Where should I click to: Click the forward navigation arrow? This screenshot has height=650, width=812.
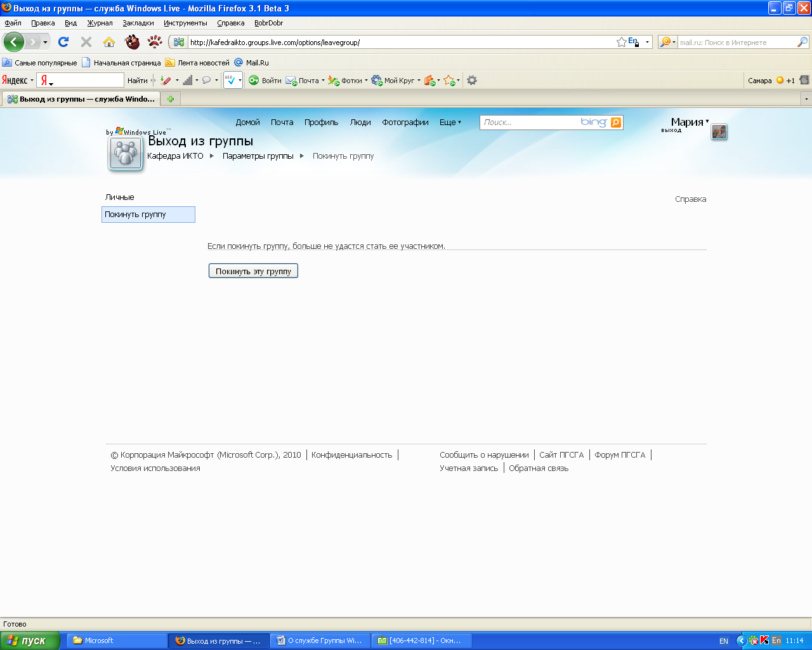coord(32,42)
